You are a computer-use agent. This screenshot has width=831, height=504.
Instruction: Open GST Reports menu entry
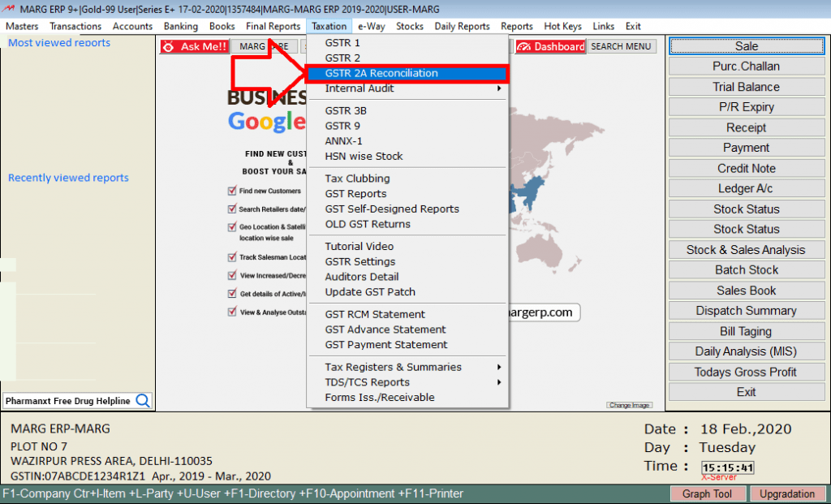click(x=407, y=193)
